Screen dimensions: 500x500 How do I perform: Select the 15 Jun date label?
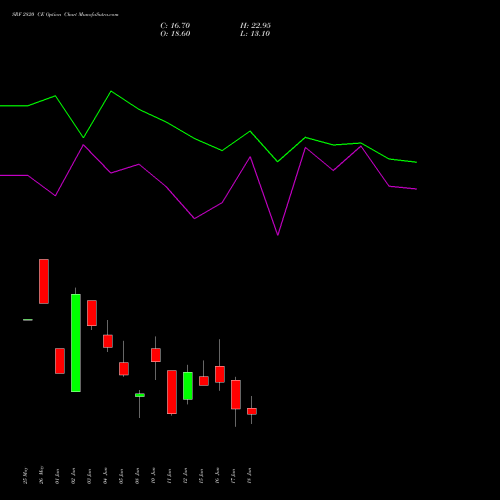click(202, 476)
